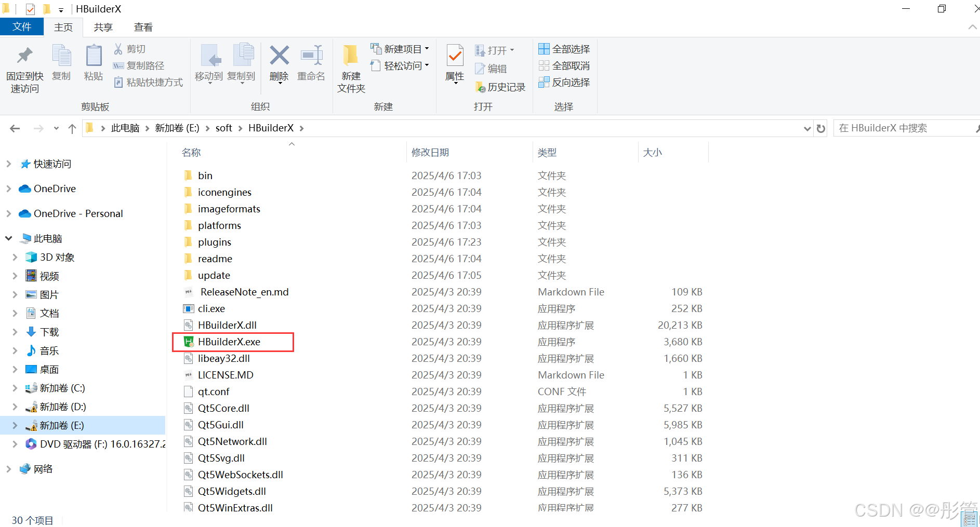
Task: Open History in the ribbon
Action: pyautogui.click(x=500, y=87)
